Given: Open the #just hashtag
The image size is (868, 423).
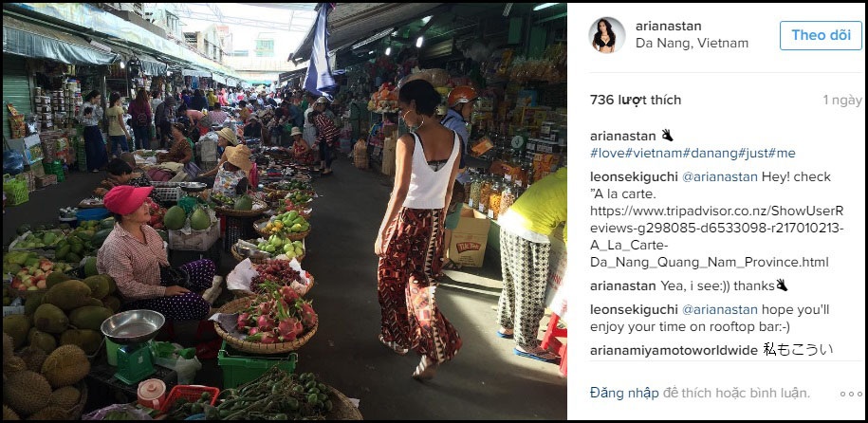Looking at the screenshot, I should tap(755, 153).
